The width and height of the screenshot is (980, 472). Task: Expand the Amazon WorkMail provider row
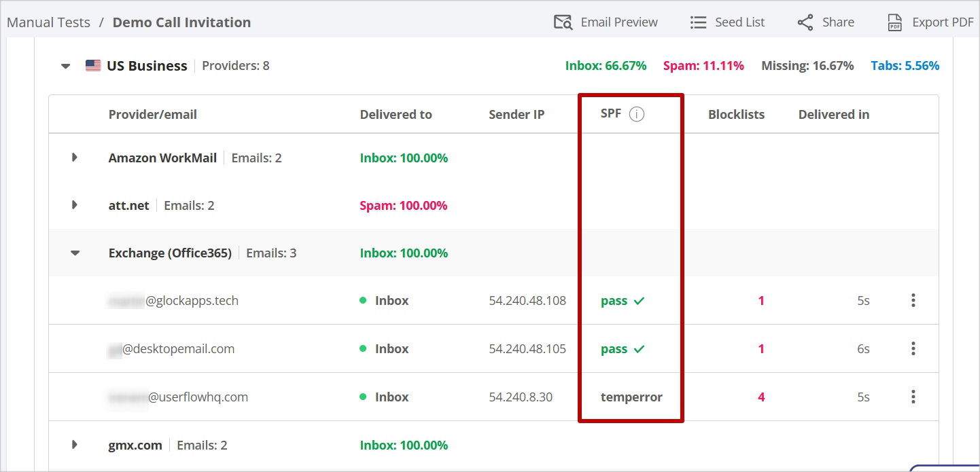75,158
